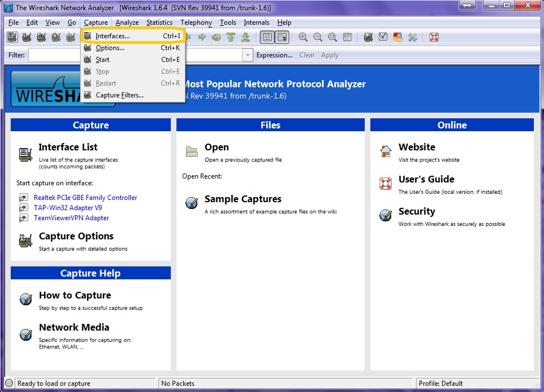The image size is (544, 392).
Task: Choose Capture Filters... in the open menu
Action: pyautogui.click(x=120, y=95)
